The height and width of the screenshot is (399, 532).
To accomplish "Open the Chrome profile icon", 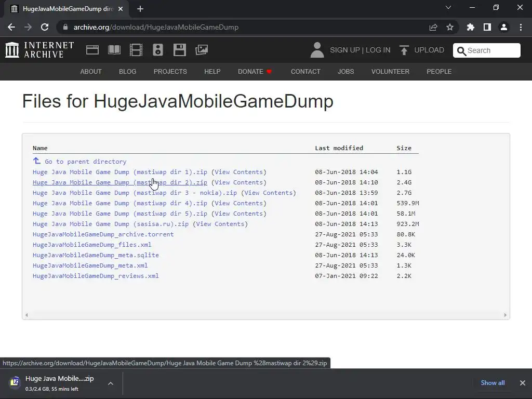I will 504,27.
